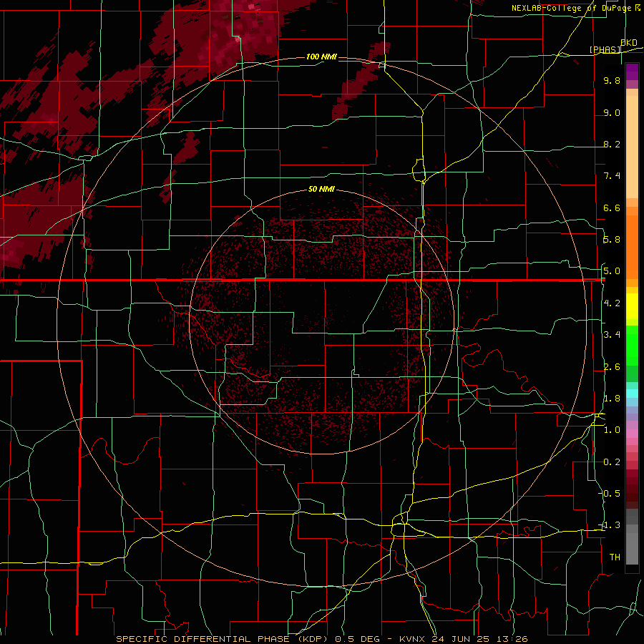Viewport: 644px width, 644px height.
Task: Click the 5.0 legend value
Action: 612,271
